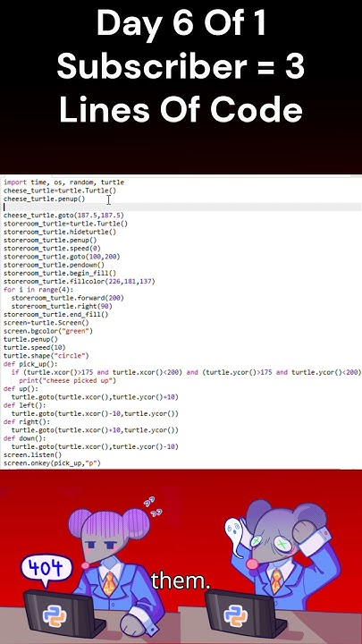Image resolution: width=362 pixels, height=644 pixels.
Task: Click the 'storeroom_turtle.hideturtle()' line
Action: pos(60,232)
